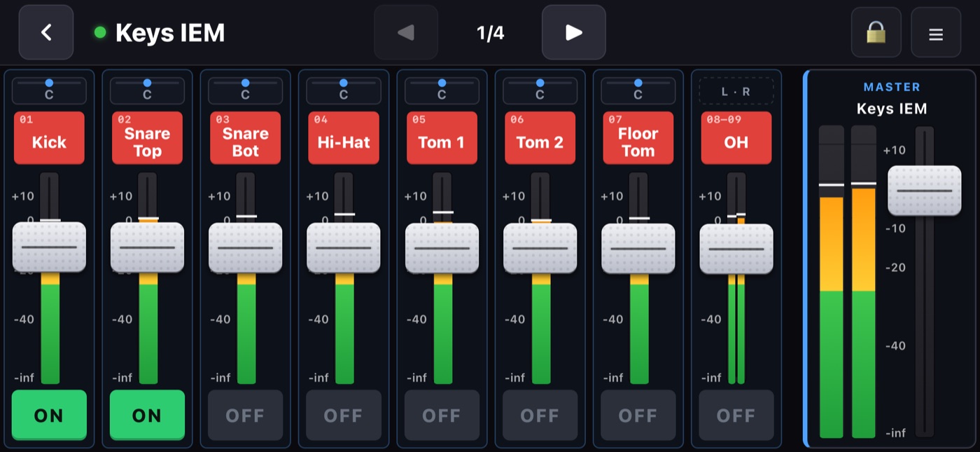Click the OH fader knob

tap(736, 249)
